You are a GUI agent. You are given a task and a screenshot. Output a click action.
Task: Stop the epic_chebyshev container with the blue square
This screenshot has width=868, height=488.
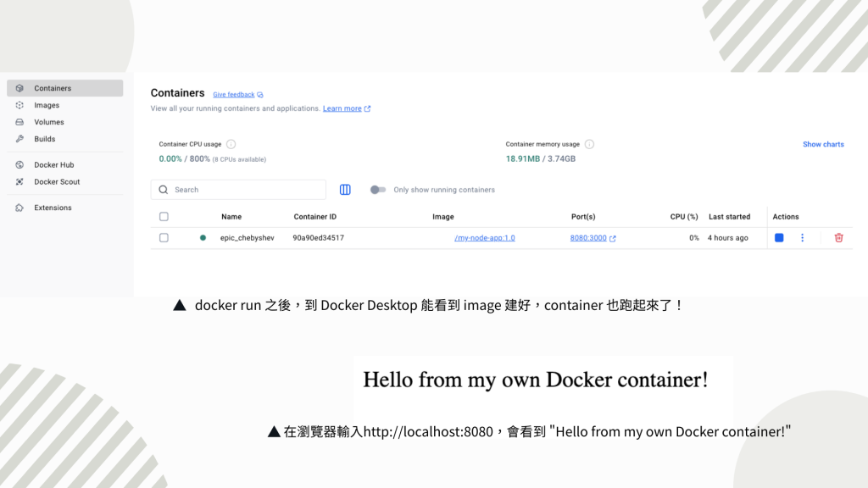click(x=779, y=238)
